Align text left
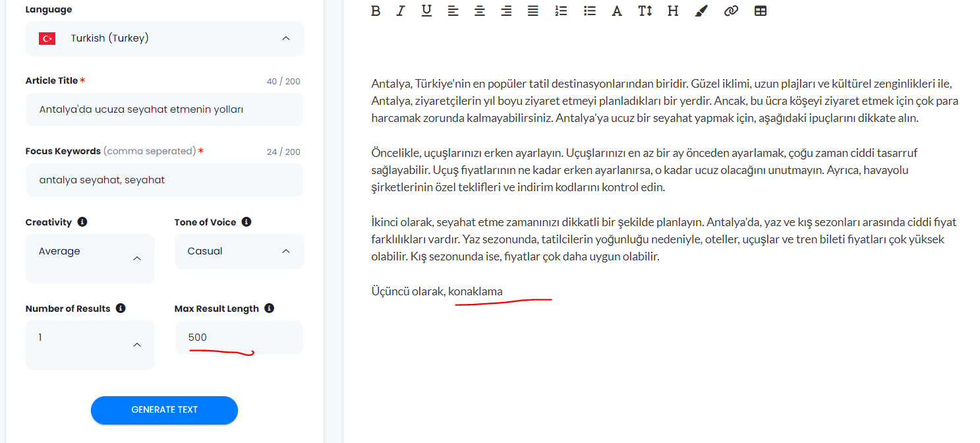 [x=453, y=11]
